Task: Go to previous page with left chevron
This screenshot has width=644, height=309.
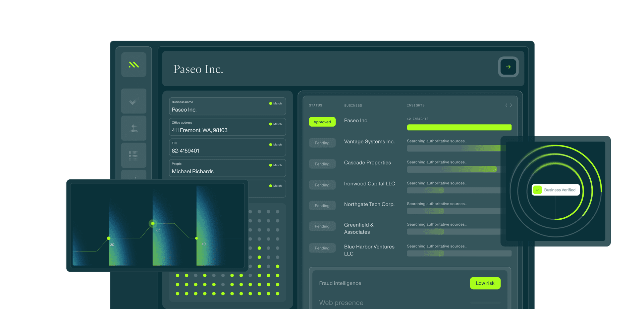Action: (x=506, y=105)
